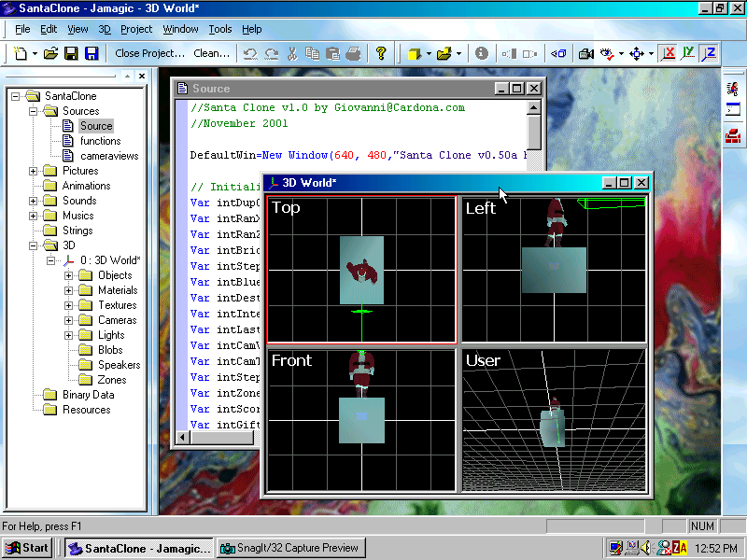Expand the Musics folder in project tree
747x560 pixels.
coord(33,216)
